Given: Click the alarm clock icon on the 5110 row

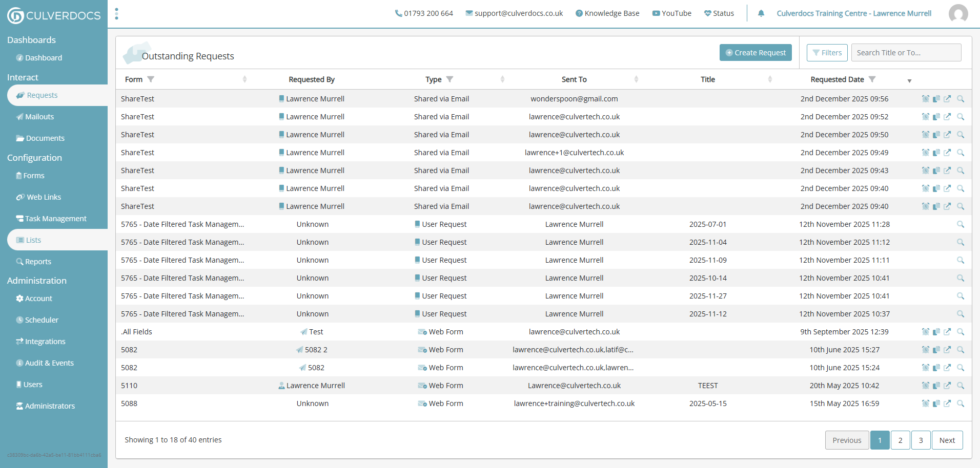Looking at the screenshot, I should click(x=925, y=386).
